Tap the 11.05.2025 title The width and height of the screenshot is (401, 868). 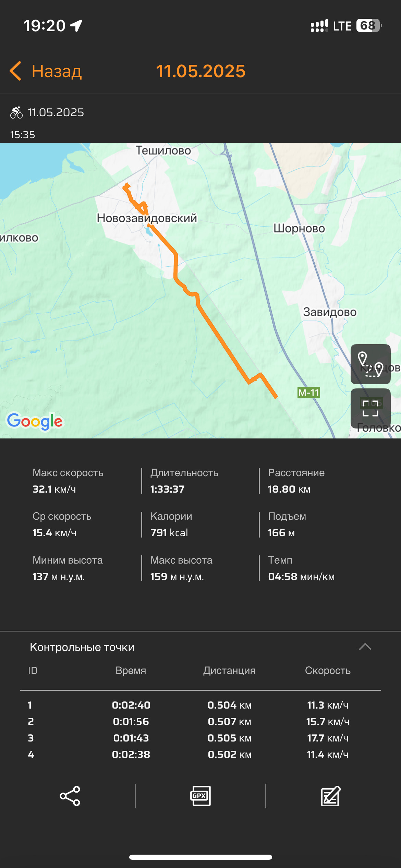click(201, 71)
